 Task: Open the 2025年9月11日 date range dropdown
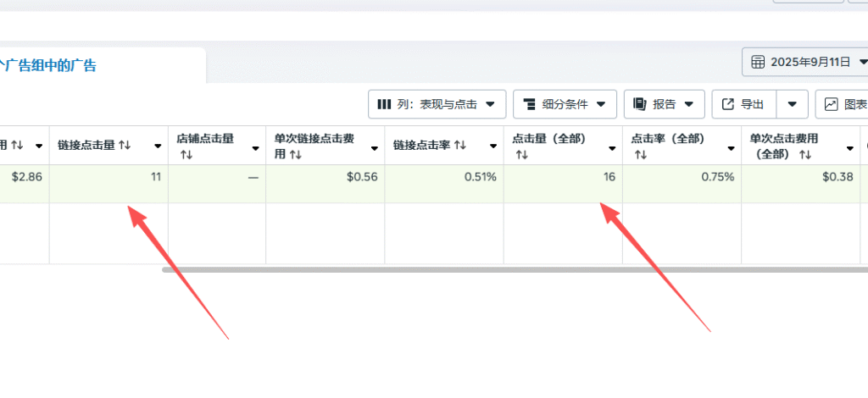point(862,62)
